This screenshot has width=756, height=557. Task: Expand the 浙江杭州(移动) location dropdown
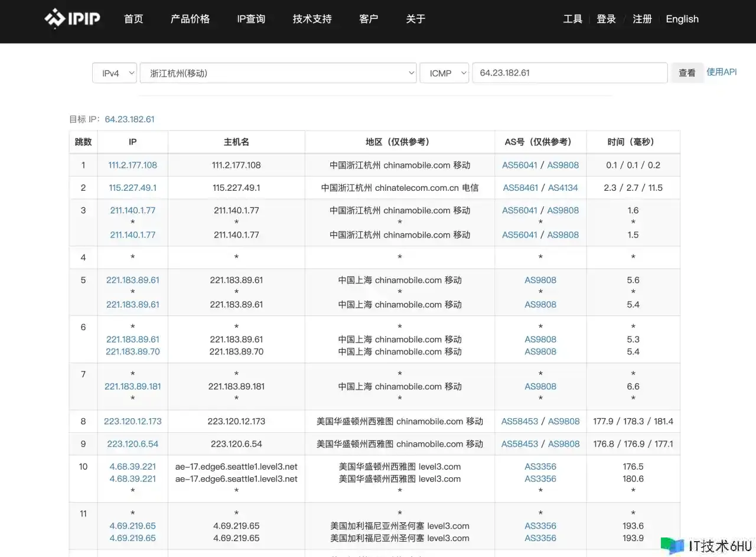(x=278, y=73)
